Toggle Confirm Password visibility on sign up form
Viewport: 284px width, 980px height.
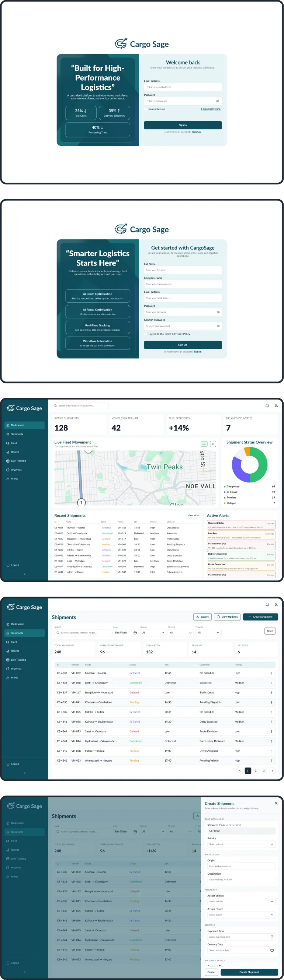[218, 326]
